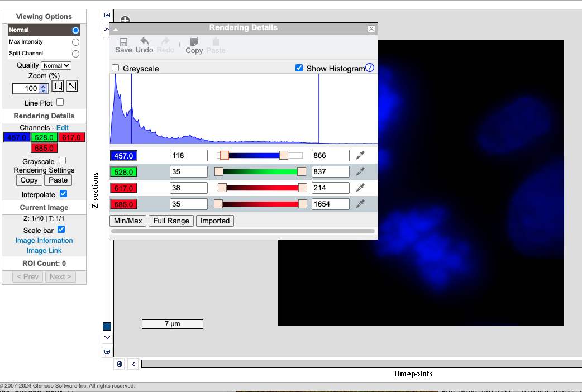Uncheck Show Histogram

[x=299, y=68]
